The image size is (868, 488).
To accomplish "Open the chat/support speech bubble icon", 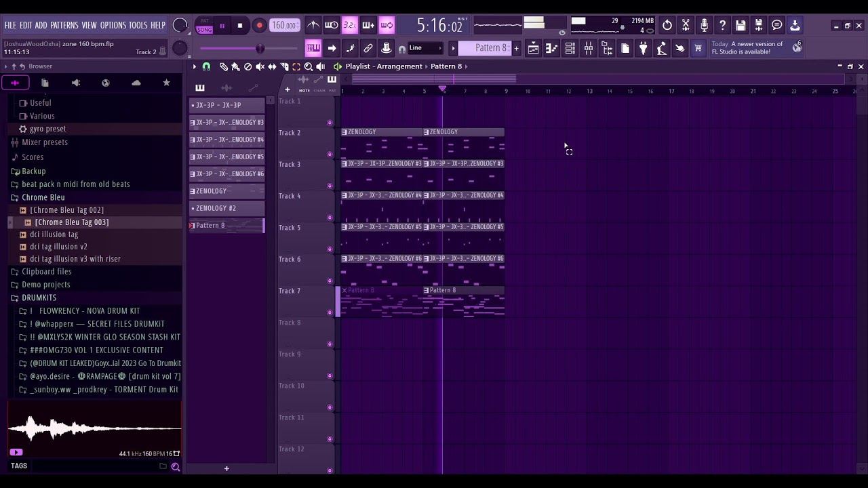I will pos(777,26).
